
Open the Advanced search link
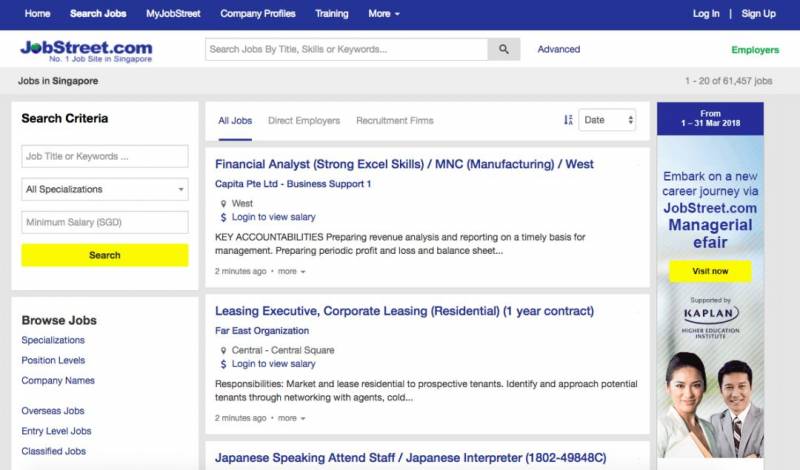pos(558,49)
